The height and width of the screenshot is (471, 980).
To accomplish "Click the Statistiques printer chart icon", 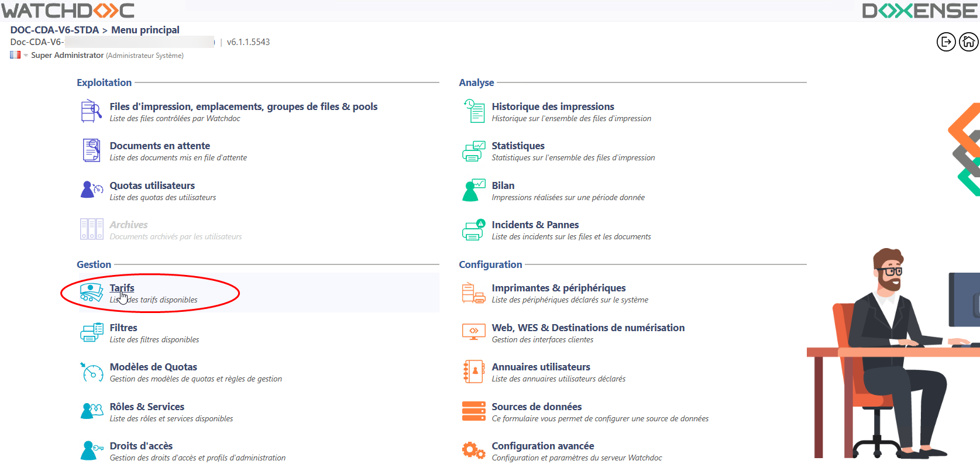I will click(x=473, y=151).
